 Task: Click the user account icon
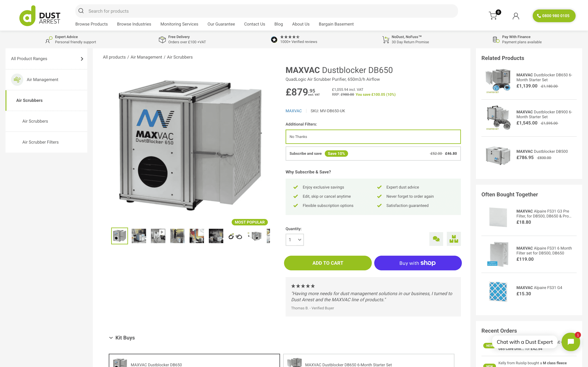(x=516, y=16)
